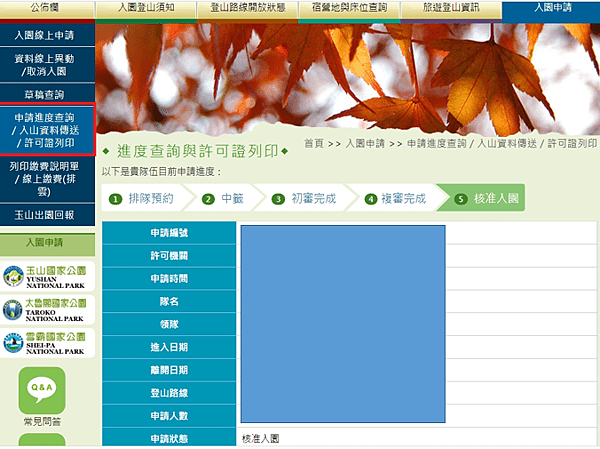
Task: Click the 核准入園 status value
Action: (x=261, y=439)
